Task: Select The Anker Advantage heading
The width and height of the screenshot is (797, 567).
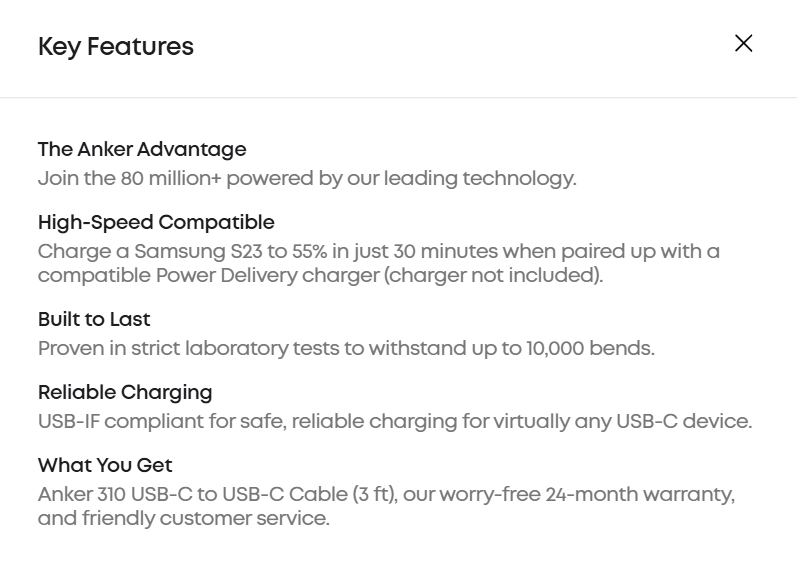Action: pos(142,150)
